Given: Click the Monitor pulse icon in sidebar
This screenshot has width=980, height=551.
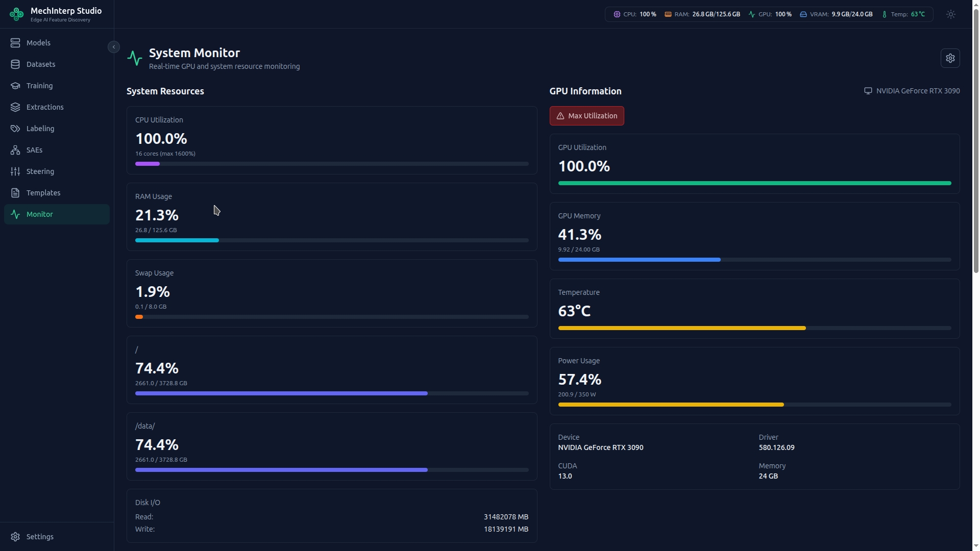Looking at the screenshot, I should pos(15,214).
